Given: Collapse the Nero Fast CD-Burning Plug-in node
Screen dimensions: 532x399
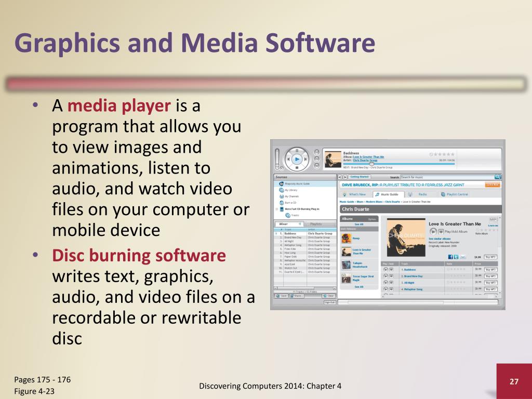Looking at the screenshot, I should 276,209.
